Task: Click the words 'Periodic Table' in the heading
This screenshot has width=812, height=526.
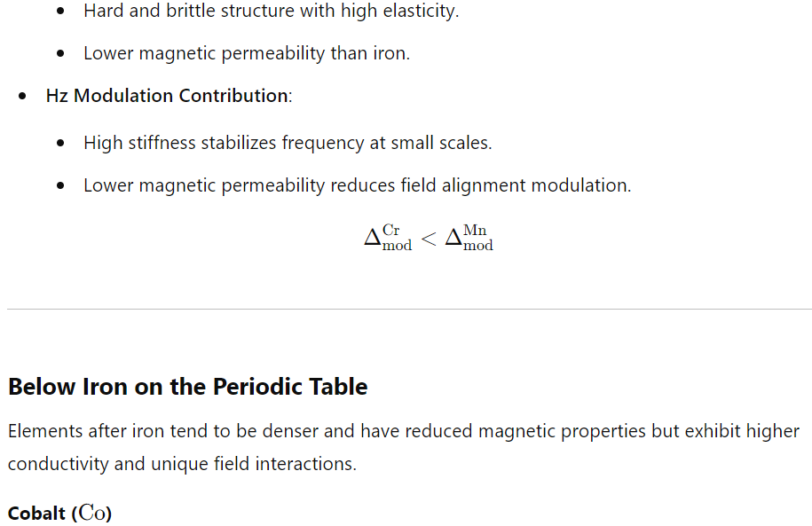Action: 290,387
